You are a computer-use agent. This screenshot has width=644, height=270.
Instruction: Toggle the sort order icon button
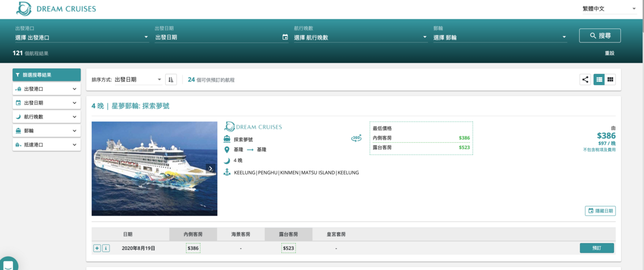point(171,79)
